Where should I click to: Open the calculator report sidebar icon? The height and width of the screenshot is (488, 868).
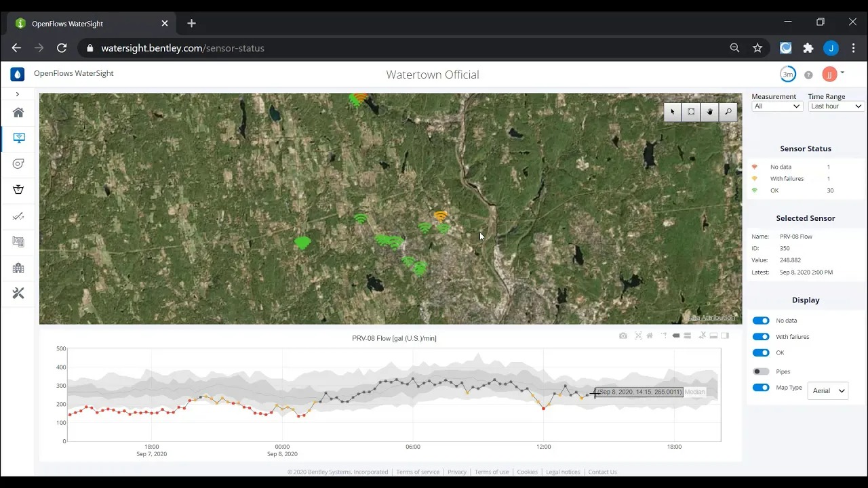[18, 242]
